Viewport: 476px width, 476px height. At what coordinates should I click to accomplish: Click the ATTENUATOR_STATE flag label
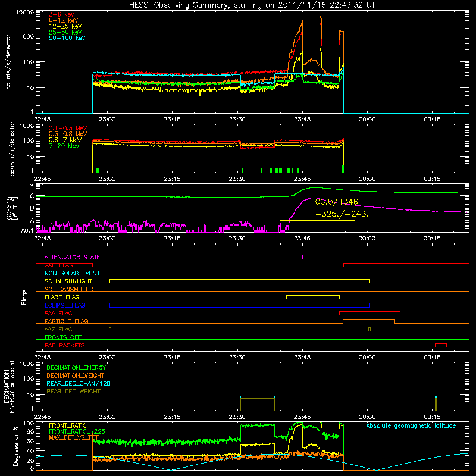pos(72,257)
